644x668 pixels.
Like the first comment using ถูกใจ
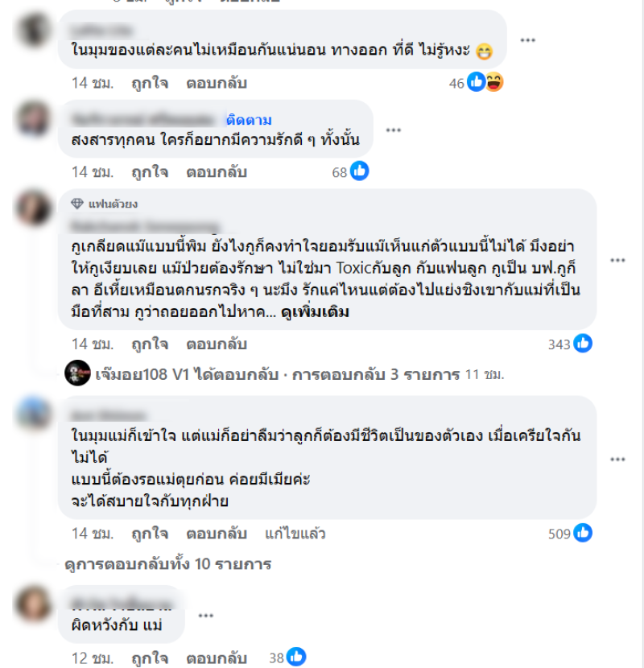150,83
